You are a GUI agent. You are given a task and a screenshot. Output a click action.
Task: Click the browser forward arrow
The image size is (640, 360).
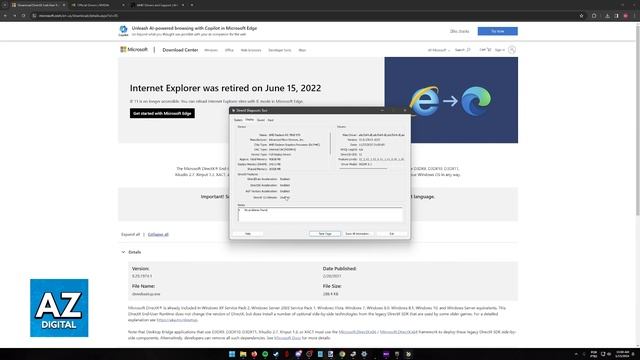click(x=14, y=16)
